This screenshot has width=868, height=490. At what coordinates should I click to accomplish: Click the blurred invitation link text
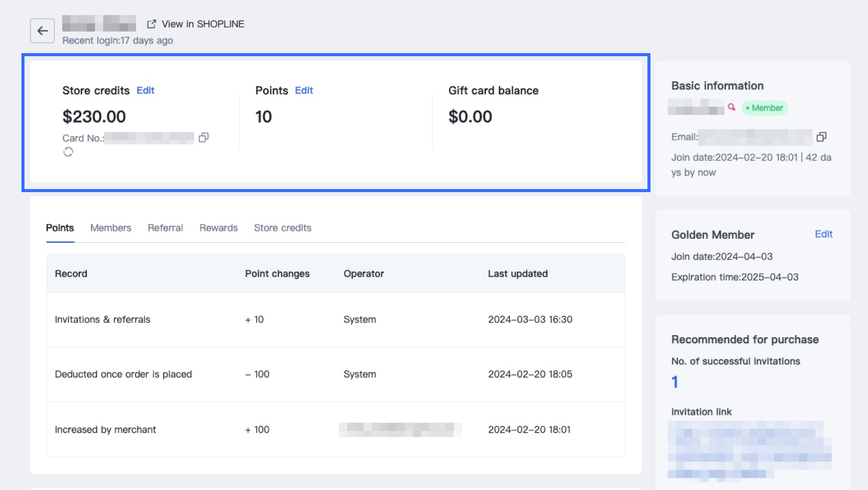749,450
